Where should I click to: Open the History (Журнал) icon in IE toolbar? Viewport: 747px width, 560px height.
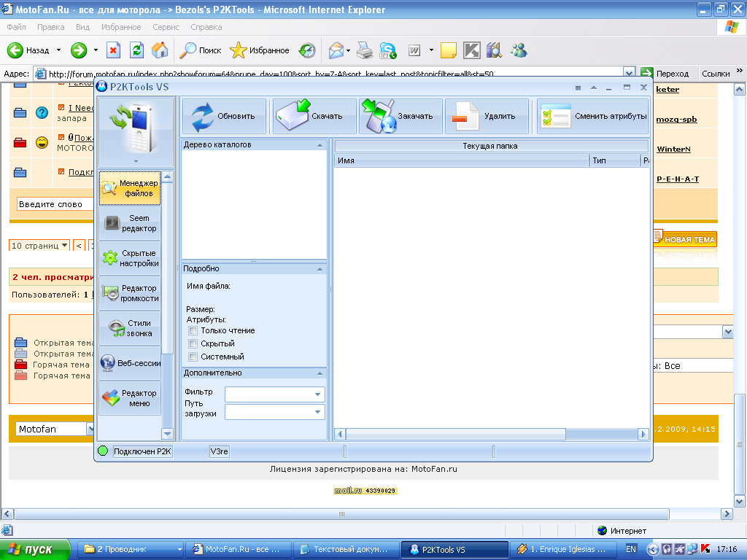(307, 50)
